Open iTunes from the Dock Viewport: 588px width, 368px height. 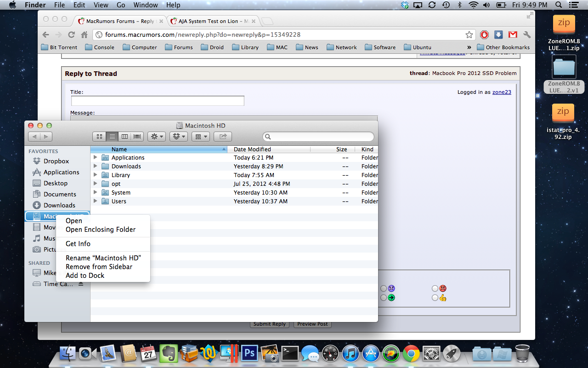[x=351, y=354]
